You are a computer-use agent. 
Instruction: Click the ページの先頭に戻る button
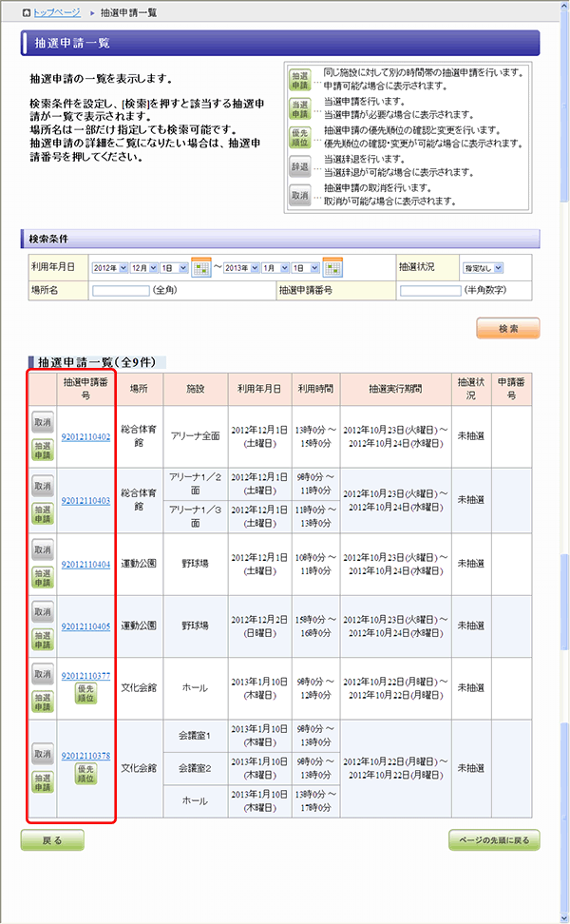[x=494, y=840]
